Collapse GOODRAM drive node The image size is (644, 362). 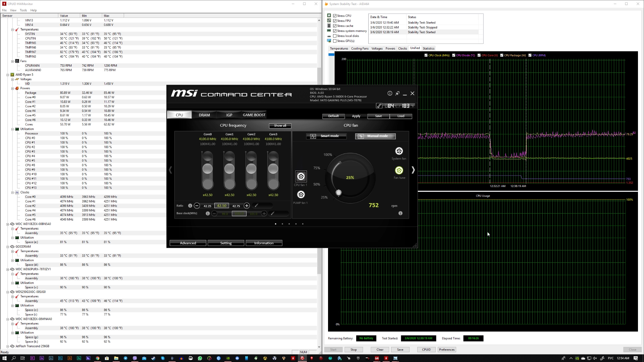coord(8,247)
